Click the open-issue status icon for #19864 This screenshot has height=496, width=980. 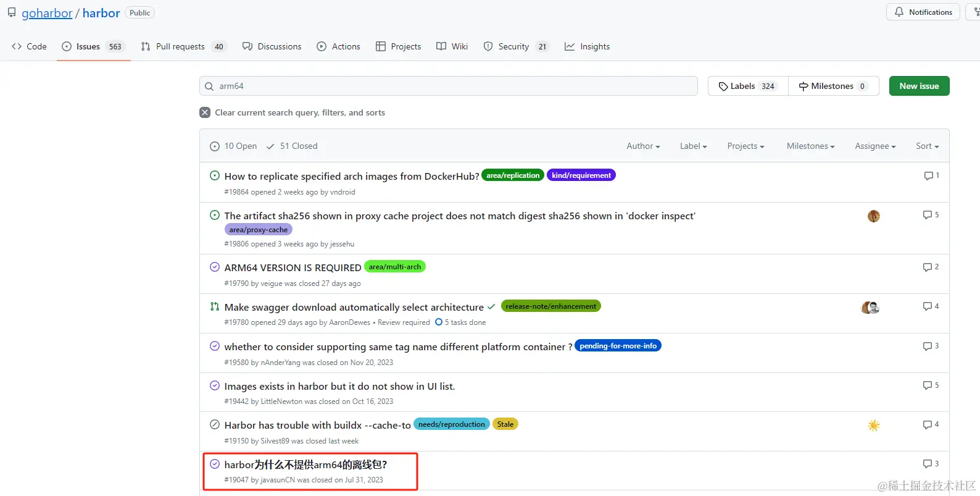pos(215,175)
